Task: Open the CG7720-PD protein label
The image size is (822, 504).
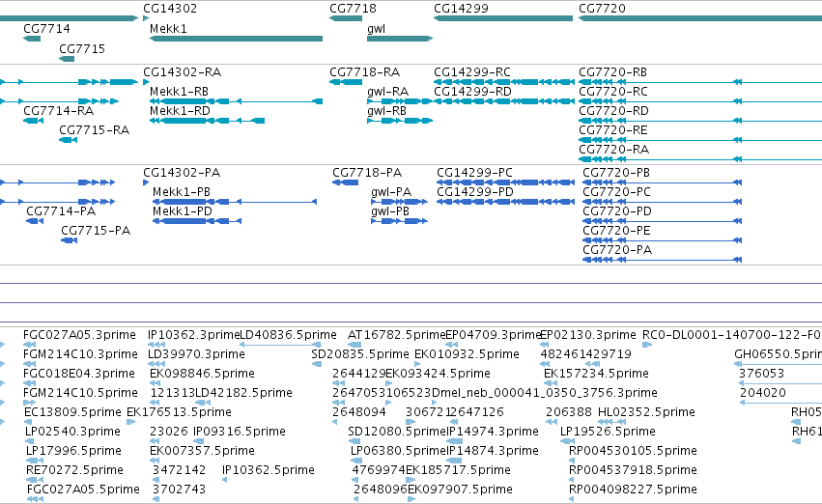Action: (x=617, y=211)
